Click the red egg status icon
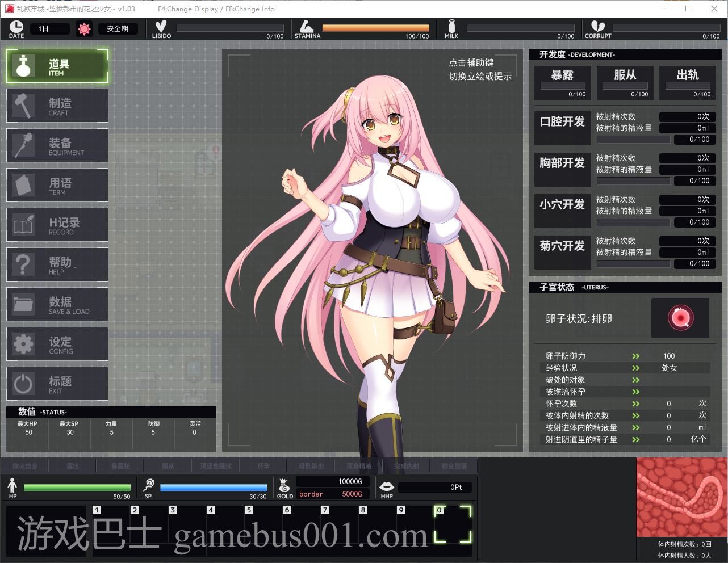Image resolution: width=728 pixels, height=563 pixels. [x=680, y=318]
